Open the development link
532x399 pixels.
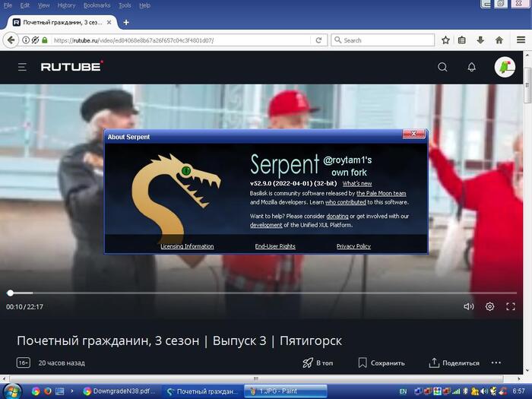click(266, 225)
